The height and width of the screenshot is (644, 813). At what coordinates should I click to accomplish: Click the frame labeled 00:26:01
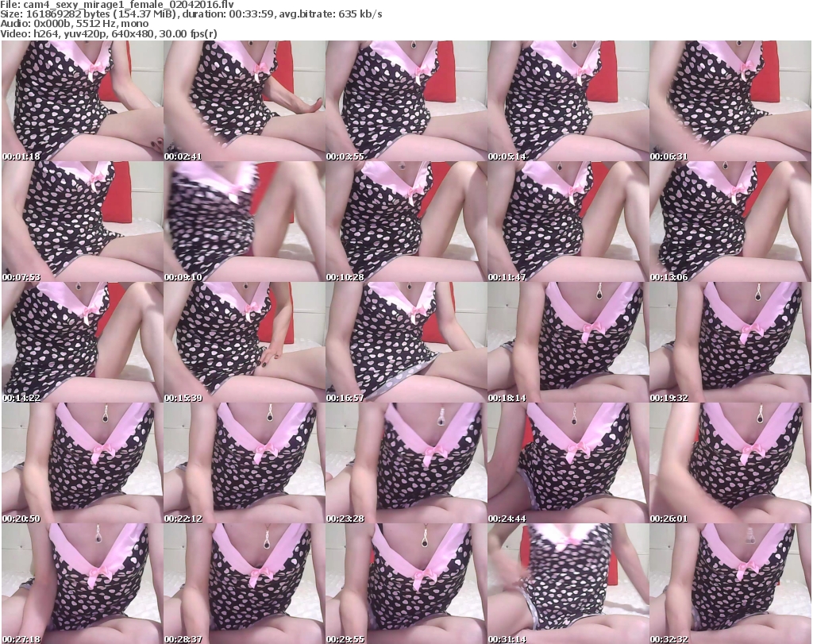730,464
